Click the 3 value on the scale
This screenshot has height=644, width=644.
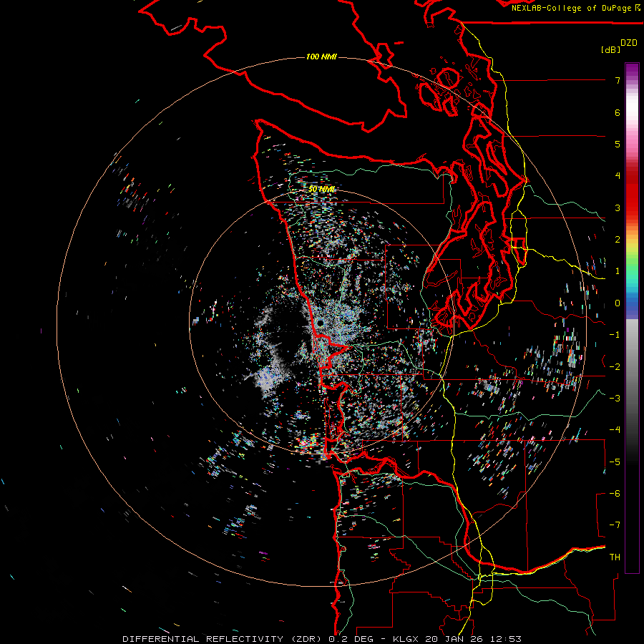click(618, 208)
